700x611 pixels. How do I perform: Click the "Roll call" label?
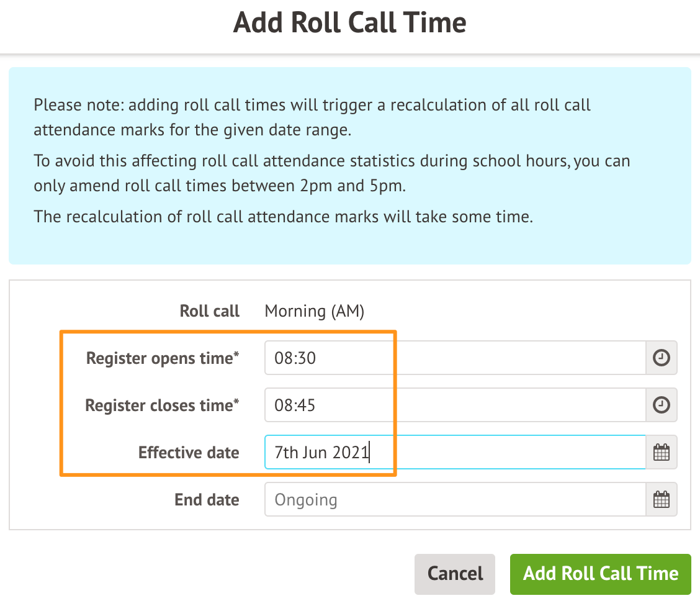[x=209, y=311]
